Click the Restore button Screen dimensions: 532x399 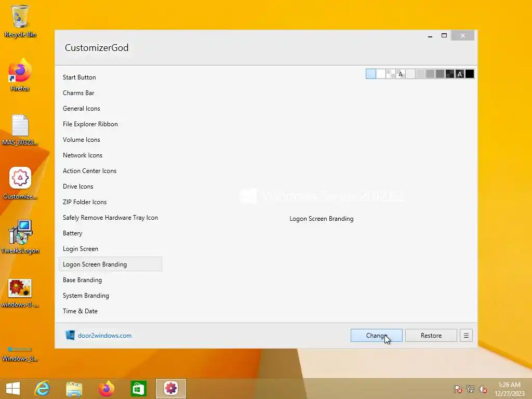coord(431,336)
